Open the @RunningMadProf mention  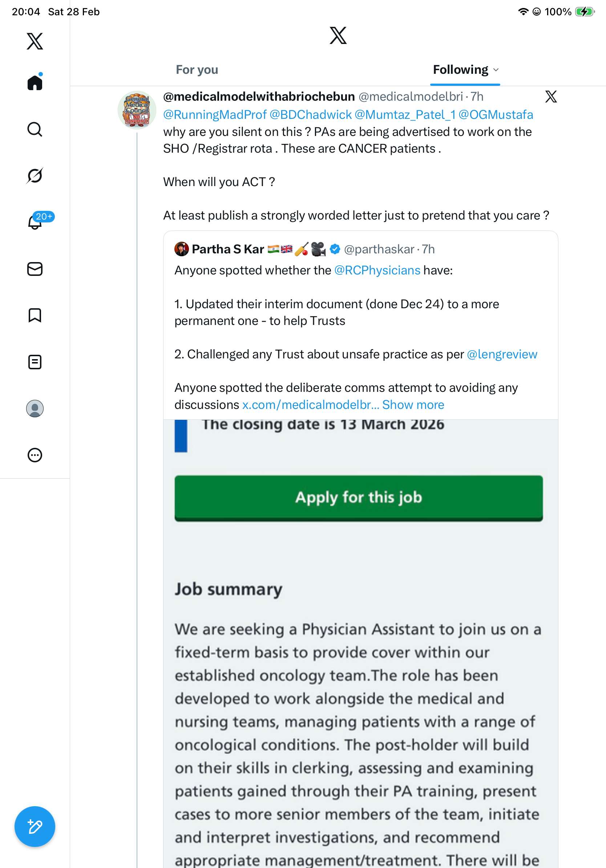pyautogui.click(x=215, y=114)
